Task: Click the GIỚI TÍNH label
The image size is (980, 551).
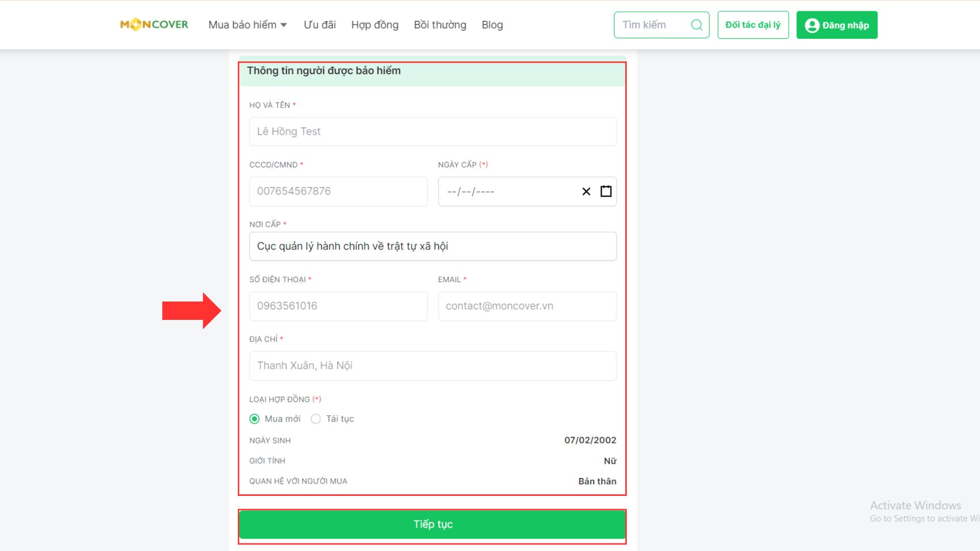Action: coord(267,461)
